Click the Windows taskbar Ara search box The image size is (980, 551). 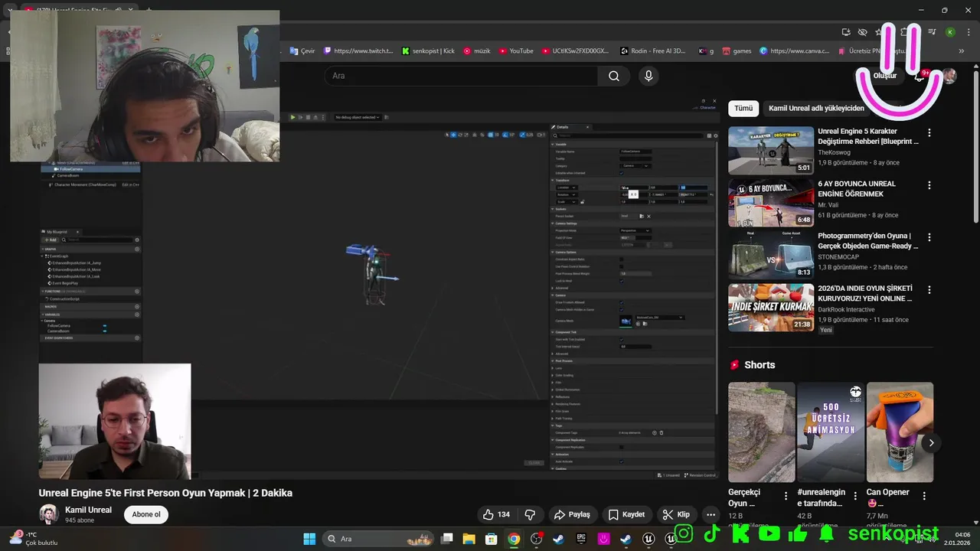tap(377, 539)
